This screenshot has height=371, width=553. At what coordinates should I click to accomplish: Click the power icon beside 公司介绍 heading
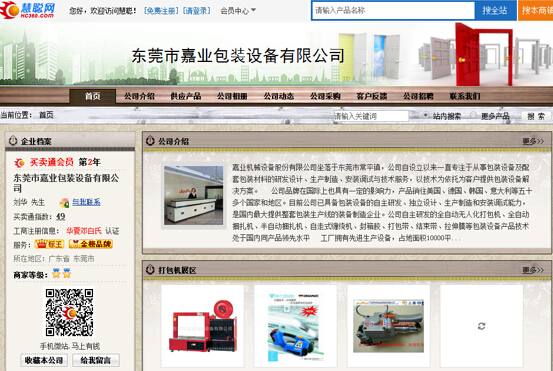point(150,141)
